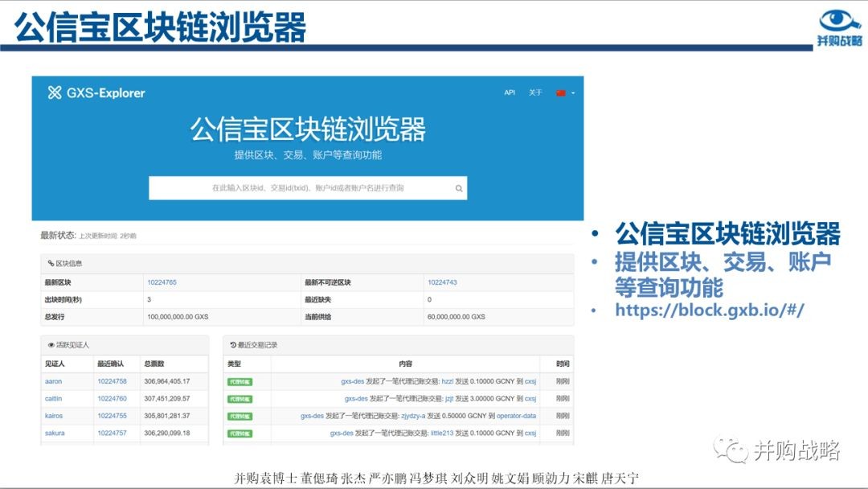This screenshot has height=489, width=868.
Task: Click sakura's vote count 306,290,099.18
Action: (166, 433)
